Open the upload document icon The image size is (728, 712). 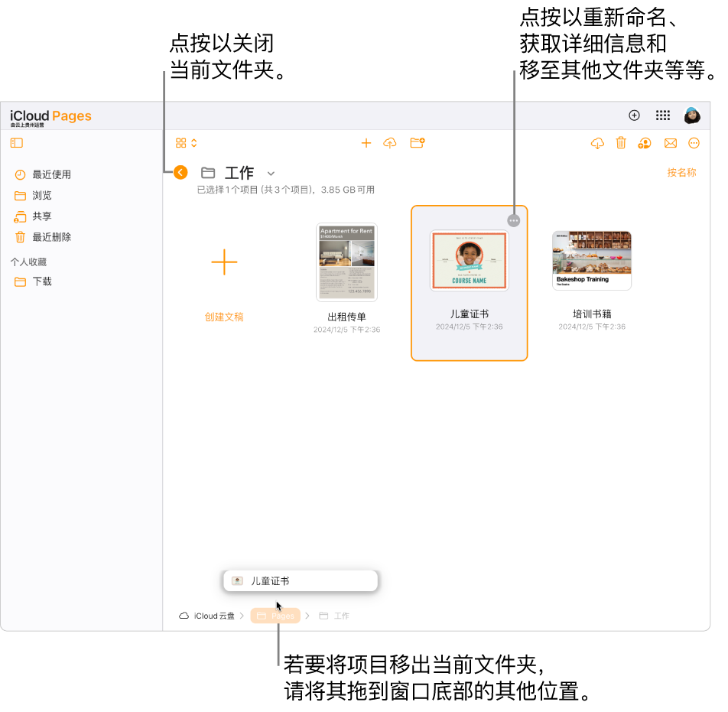pos(390,143)
